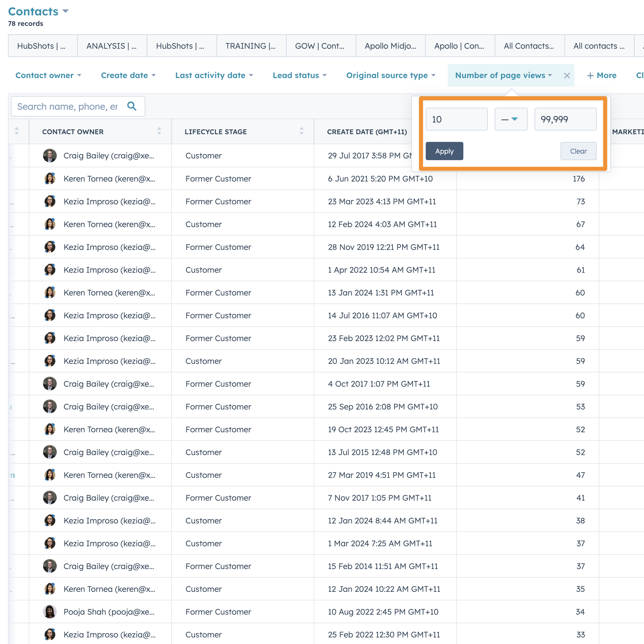The width and height of the screenshot is (644, 644).
Task: Click the plus More filters icon
Action: 590,76
